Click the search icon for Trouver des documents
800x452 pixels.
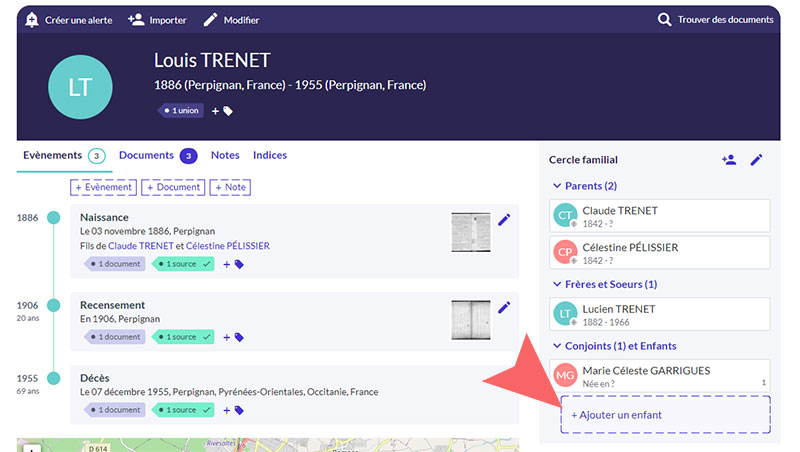[x=664, y=20]
